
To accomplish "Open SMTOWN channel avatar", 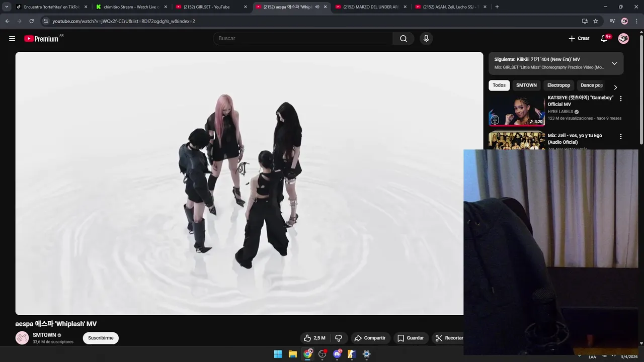I will [x=22, y=338].
